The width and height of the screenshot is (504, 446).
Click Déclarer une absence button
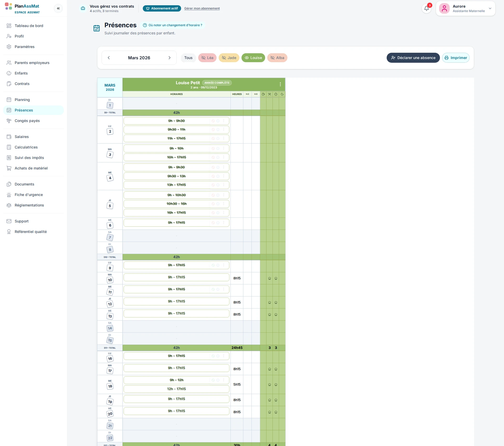click(413, 58)
